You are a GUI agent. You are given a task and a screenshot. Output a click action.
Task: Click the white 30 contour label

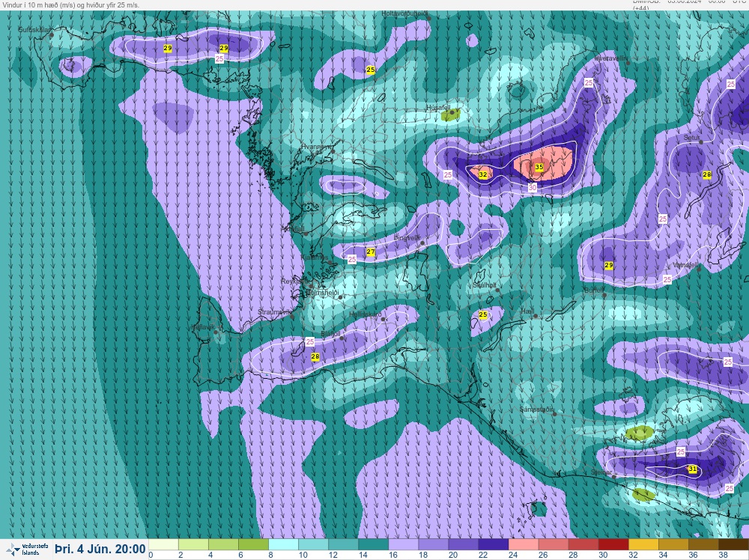(533, 188)
